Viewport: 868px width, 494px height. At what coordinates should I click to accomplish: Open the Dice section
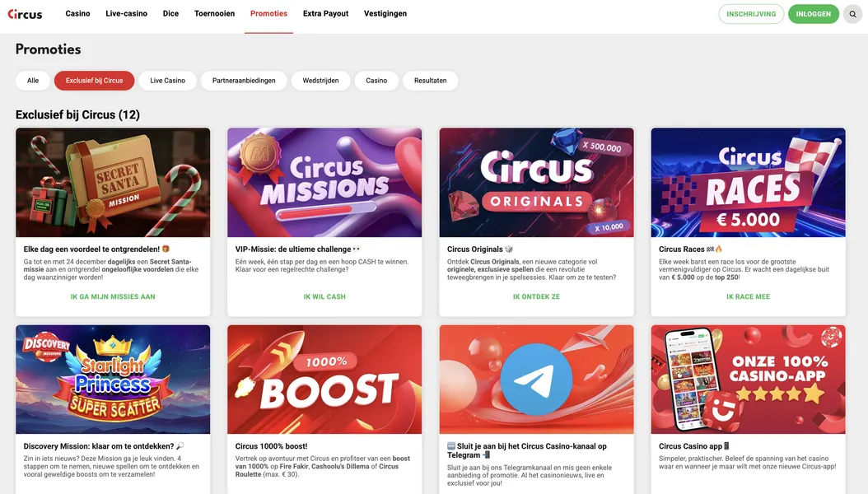click(x=170, y=13)
